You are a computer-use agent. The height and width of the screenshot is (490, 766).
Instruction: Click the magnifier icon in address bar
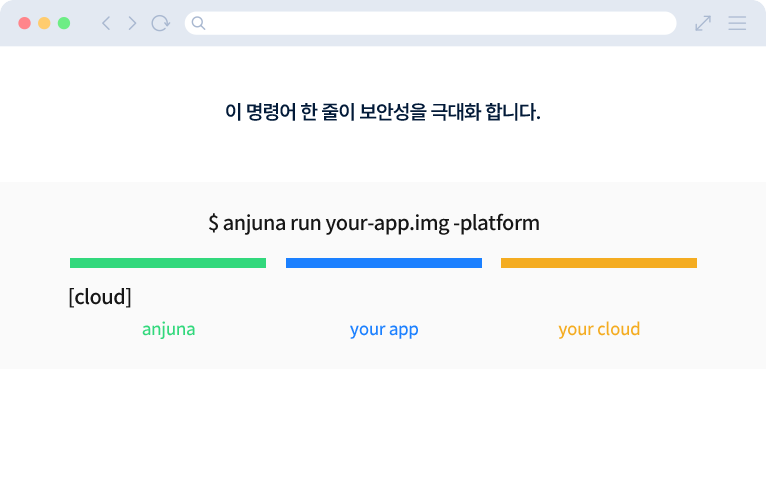tap(198, 23)
